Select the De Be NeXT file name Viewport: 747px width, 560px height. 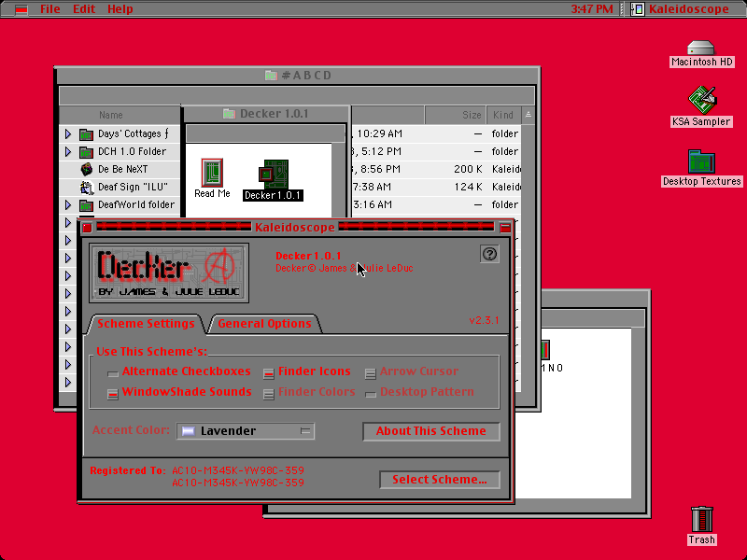[123, 170]
